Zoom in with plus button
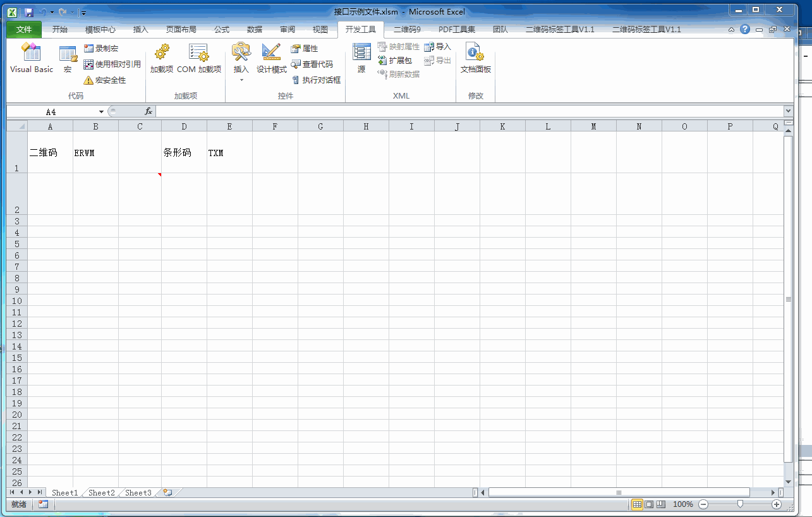Viewport: 812px width, 517px height. click(x=777, y=504)
